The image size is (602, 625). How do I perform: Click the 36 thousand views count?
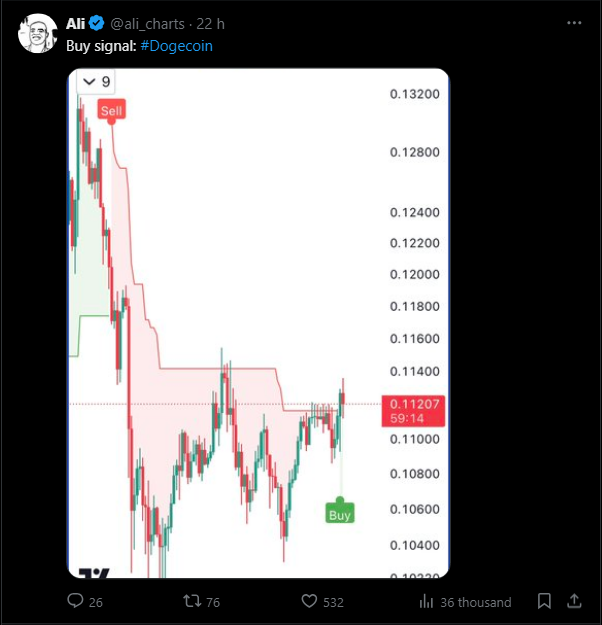[x=476, y=602]
